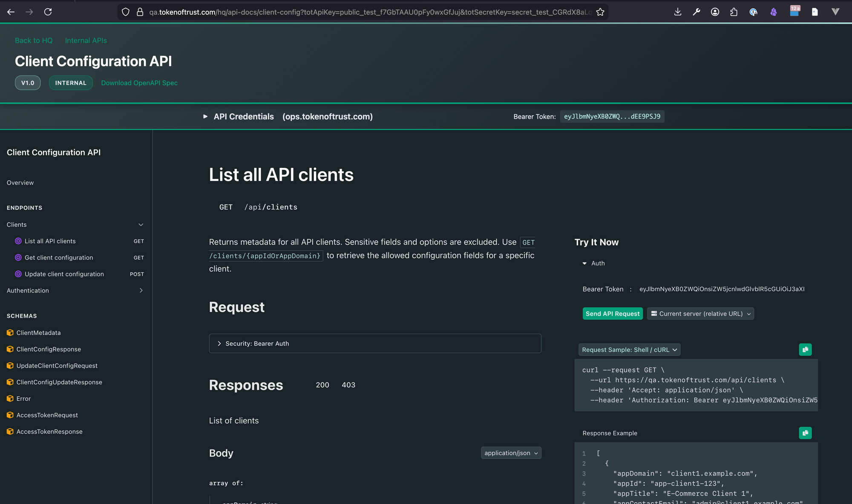Image resolution: width=852 pixels, height=504 pixels.
Task: Open the Current server (relative URL) dropdown
Action: tap(700, 314)
